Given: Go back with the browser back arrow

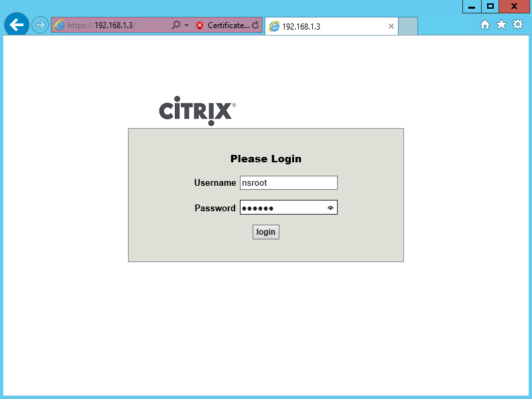Looking at the screenshot, I should click(x=16, y=24).
